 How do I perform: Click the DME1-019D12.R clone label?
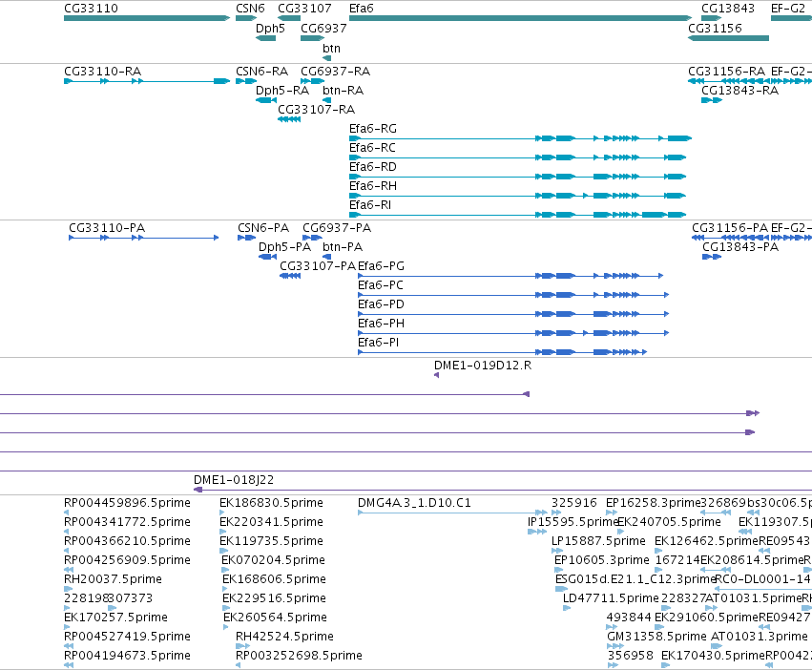[x=483, y=366]
